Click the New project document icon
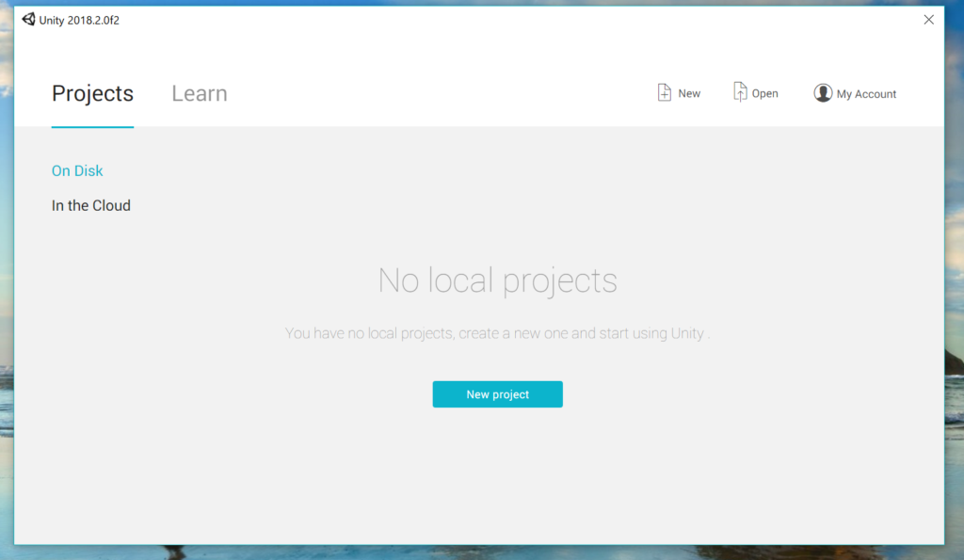This screenshot has height=560, width=964. (665, 92)
